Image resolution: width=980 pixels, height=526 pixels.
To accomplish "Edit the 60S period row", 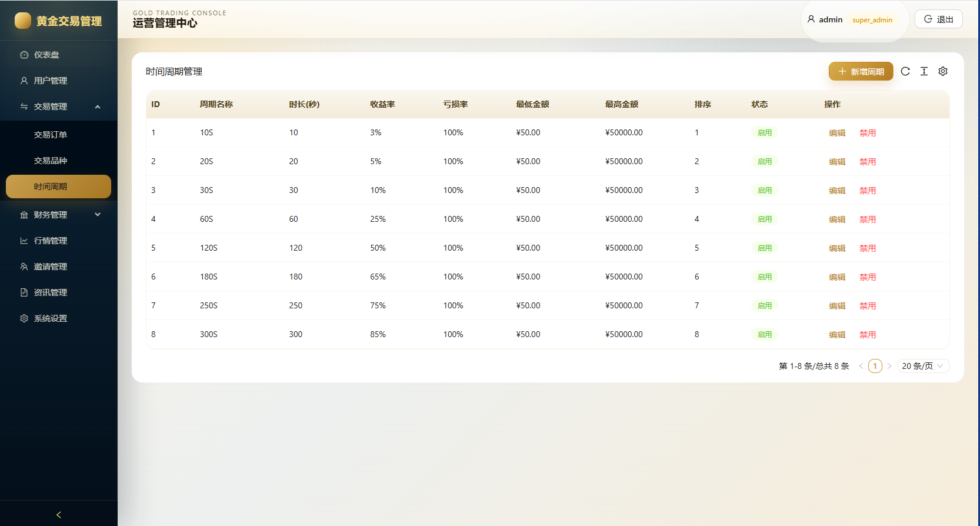I will point(837,219).
